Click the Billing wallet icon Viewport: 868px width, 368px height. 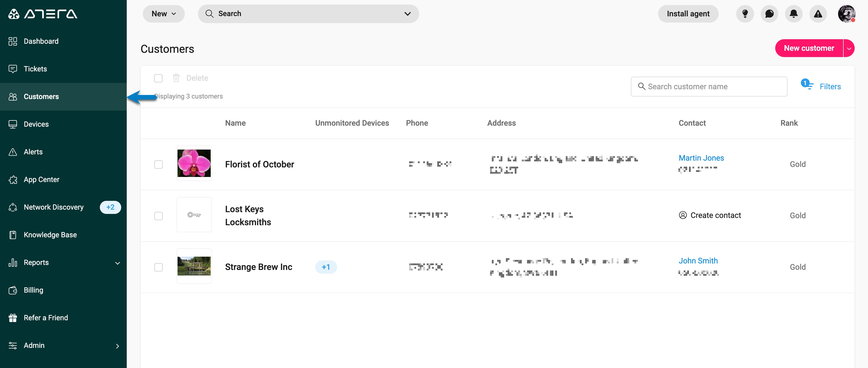click(x=13, y=290)
